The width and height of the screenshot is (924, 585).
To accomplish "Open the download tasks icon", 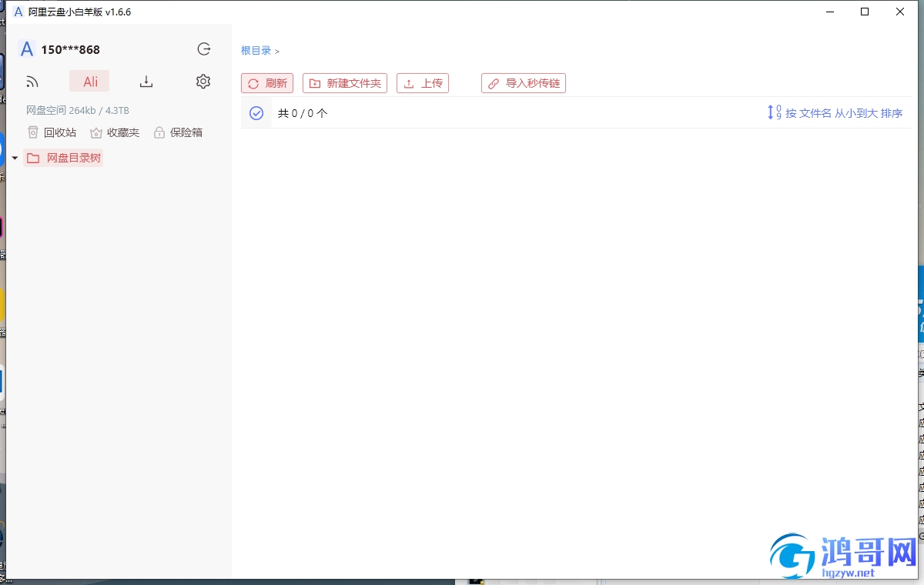I will [x=146, y=82].
